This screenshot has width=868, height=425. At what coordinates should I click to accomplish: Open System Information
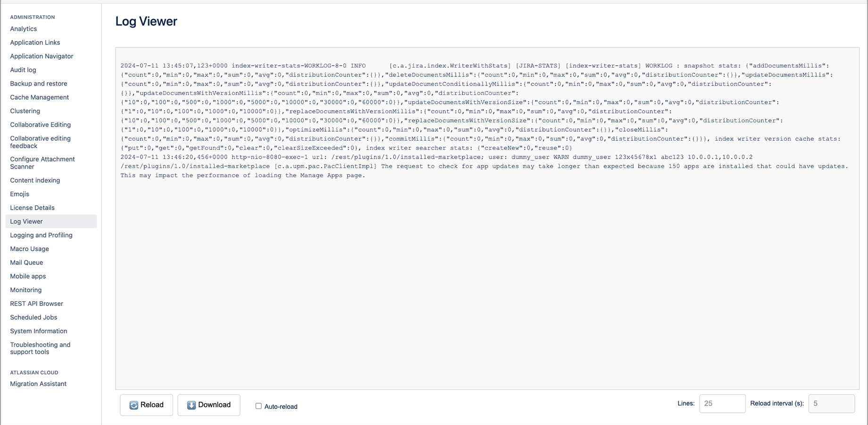[39, 331]
